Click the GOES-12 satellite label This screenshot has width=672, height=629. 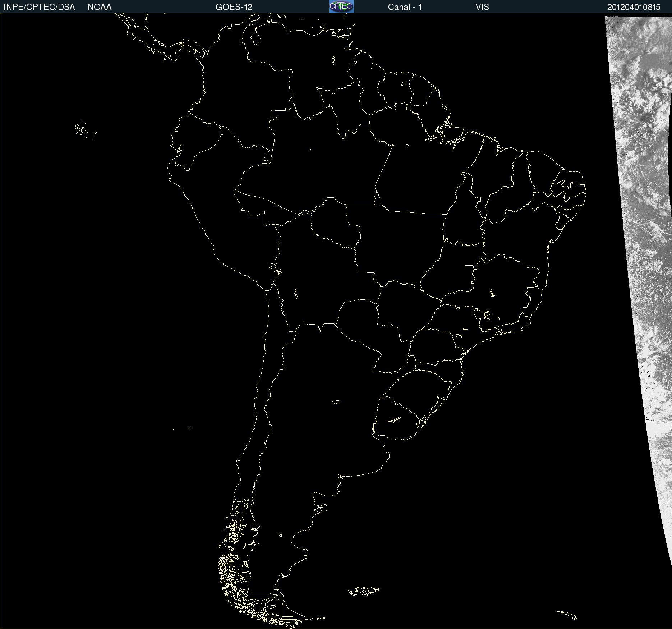coord(234,7)
